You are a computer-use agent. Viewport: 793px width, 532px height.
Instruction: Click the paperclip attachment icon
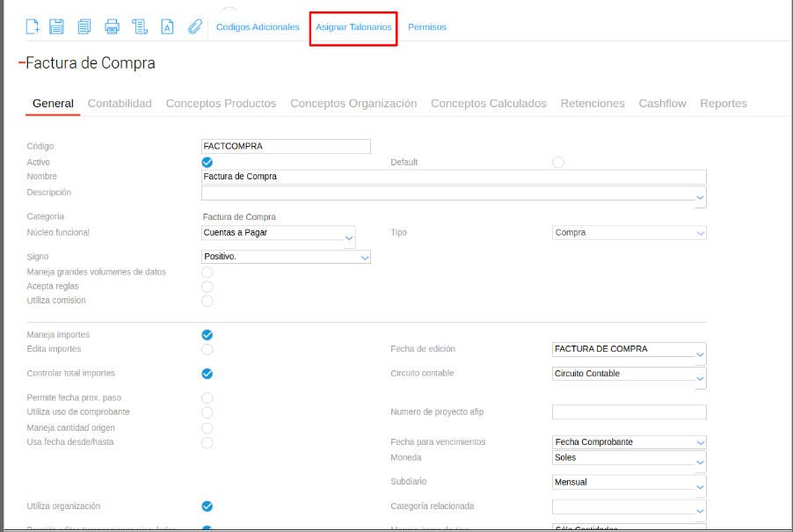tap(194, 26)
